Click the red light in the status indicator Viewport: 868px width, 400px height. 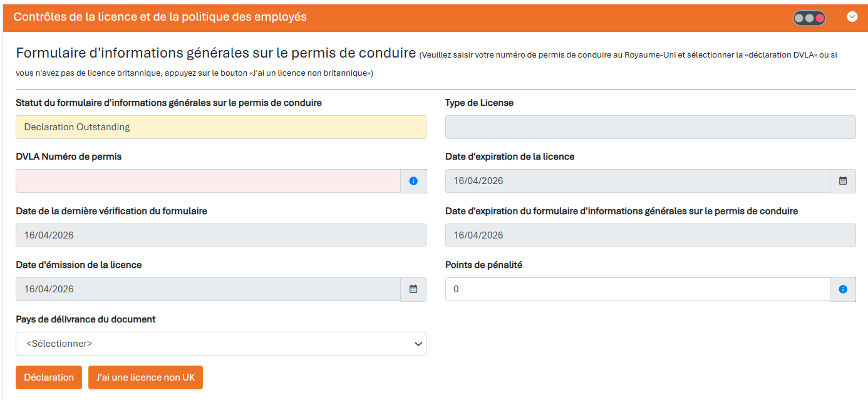pyautogui.click(x=820, y=18)
